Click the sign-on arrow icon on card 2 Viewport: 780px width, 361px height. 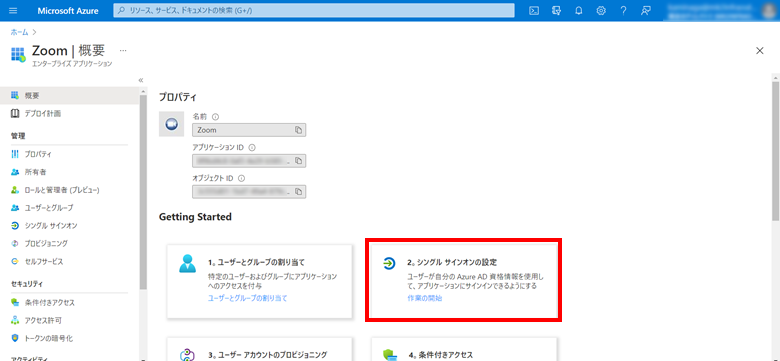389,264
